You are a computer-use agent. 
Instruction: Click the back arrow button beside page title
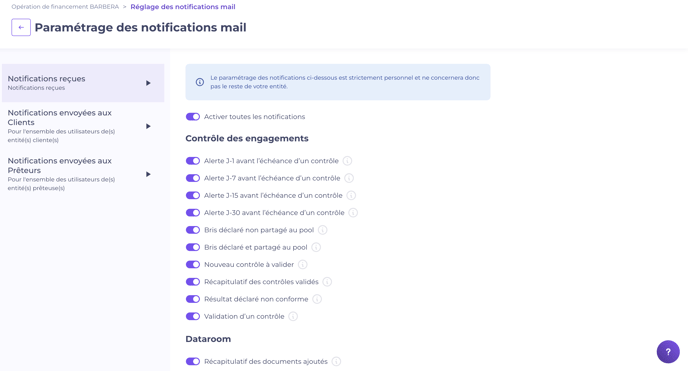tap(21, 27)
